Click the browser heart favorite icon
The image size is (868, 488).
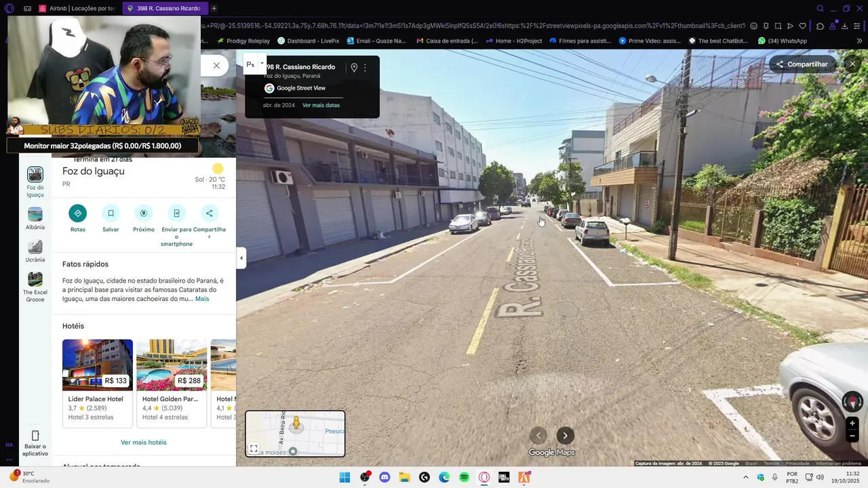[802, 26]
